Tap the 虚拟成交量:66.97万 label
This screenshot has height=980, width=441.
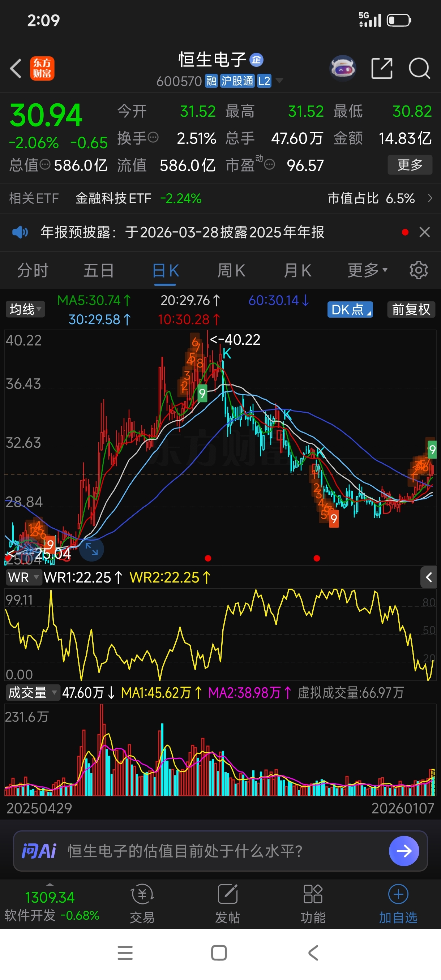tap(350, 692)
